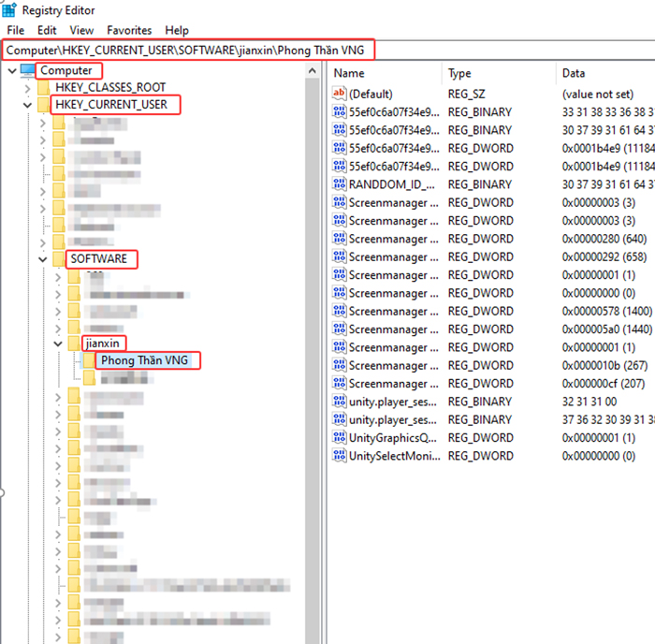Click the Computer icon in the tree

(x=27, y=70)
